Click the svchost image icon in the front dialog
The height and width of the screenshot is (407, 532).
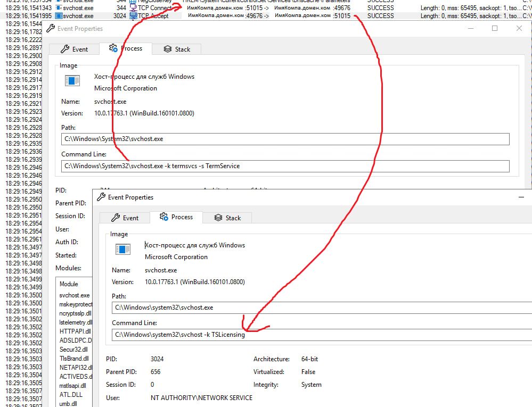[123, 249]
